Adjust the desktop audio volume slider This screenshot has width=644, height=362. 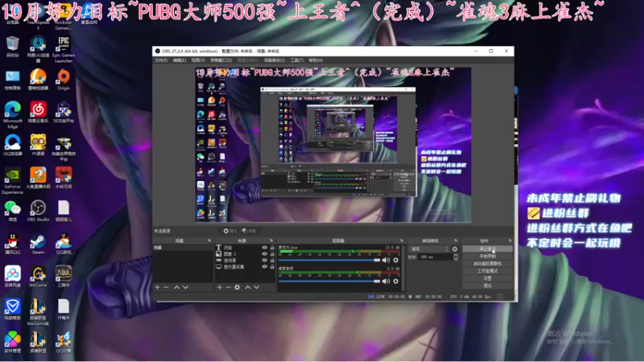pyautogui.click(x=329, y=281)
